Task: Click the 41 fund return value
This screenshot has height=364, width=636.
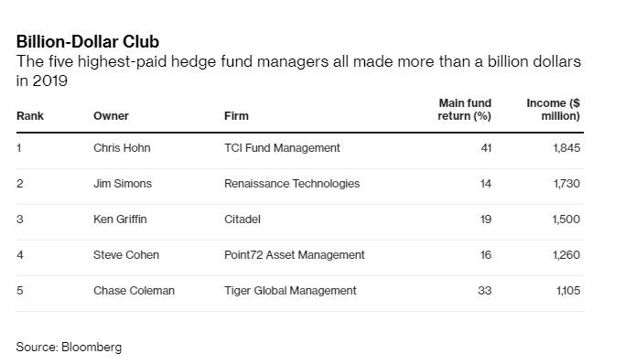Action: pos(486,148)
